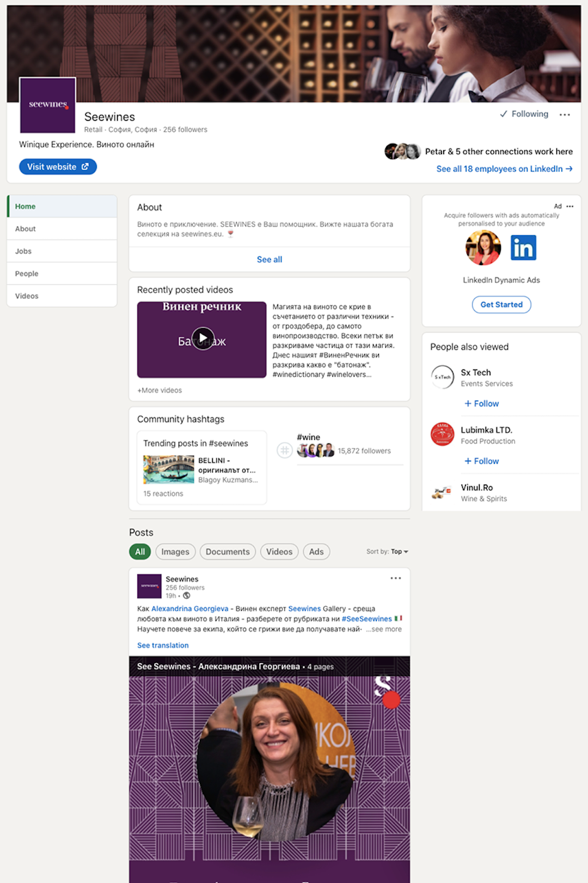Click the 15 reactions text
588x883 pixels.
tap(163, 494)
